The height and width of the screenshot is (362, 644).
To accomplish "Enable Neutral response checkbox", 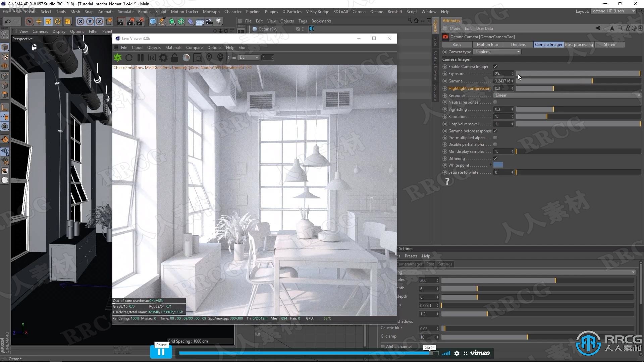I will point(495,102).
